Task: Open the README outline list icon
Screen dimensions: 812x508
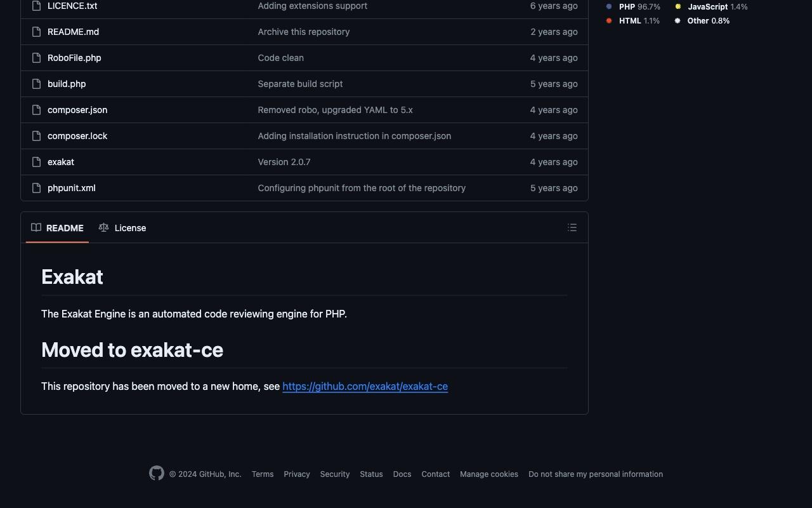Action: (572, 227)
